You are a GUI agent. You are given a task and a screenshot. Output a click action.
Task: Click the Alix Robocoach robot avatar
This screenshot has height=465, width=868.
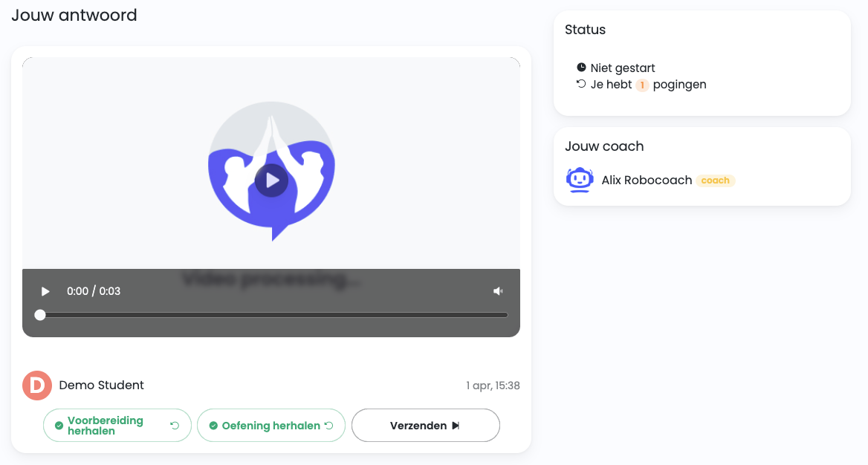[x=580, y=180]
